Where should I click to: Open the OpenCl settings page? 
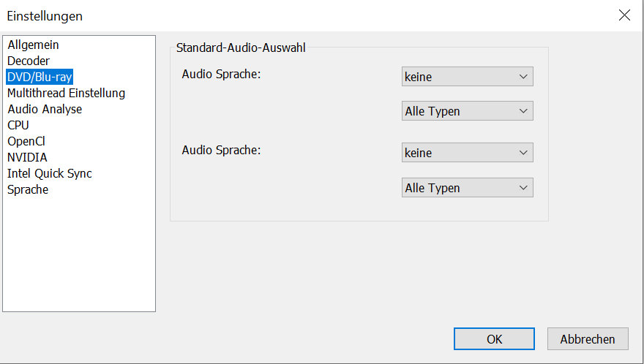(26, 141)
